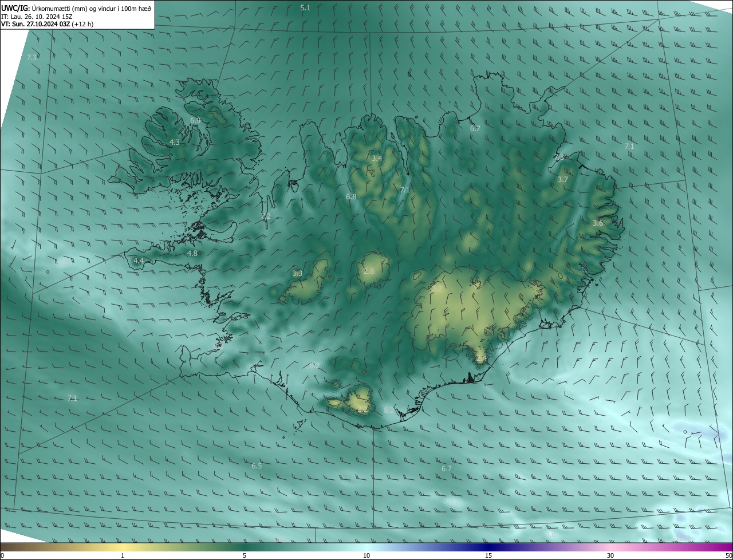Viewport: 733px width, 560px height.
Task: Click the 4.4 value label
Action: tap(138, 261)
